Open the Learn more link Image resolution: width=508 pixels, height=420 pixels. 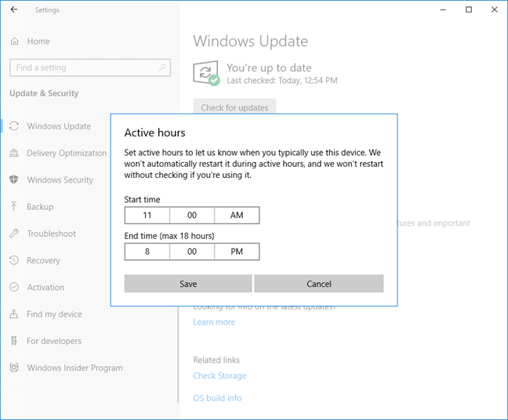(214, 322)
